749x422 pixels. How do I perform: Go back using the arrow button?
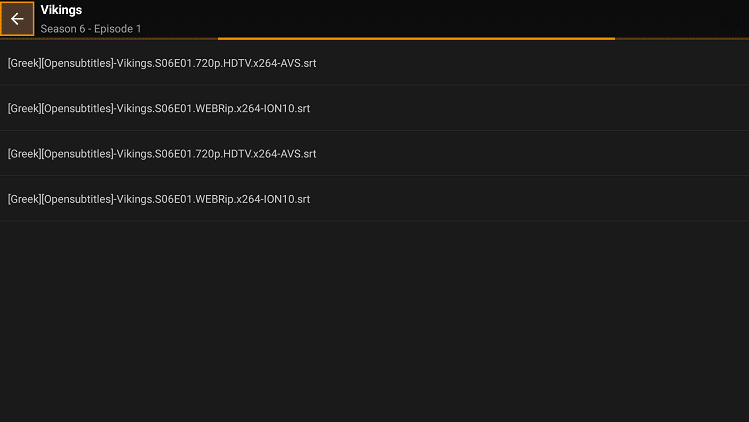17,19
